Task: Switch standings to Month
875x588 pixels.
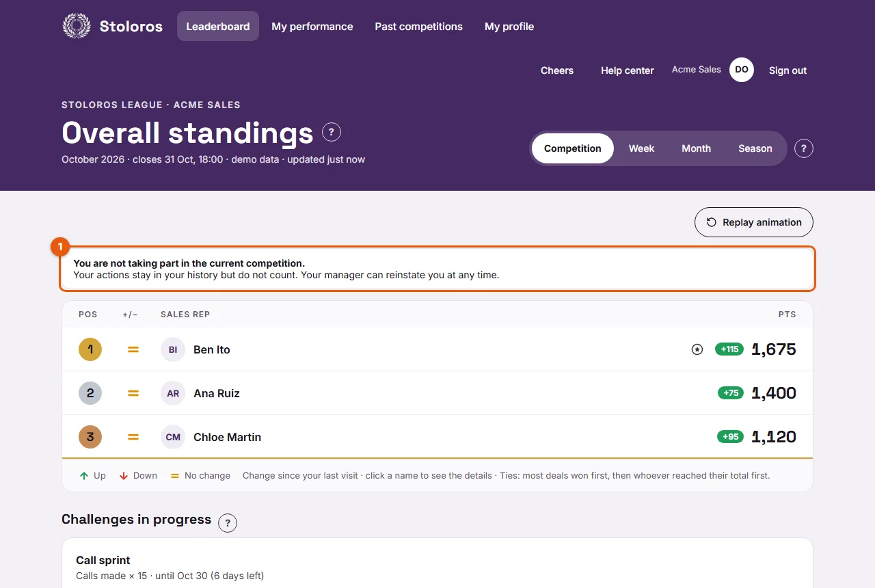Action: pyautogui.click(x=697, y=148)
